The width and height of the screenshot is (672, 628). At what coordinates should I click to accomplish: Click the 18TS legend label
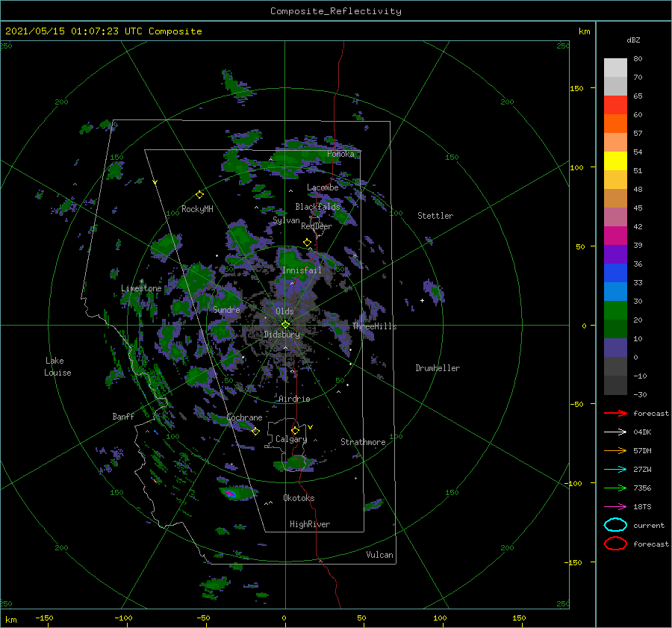[x=642, y=507]
